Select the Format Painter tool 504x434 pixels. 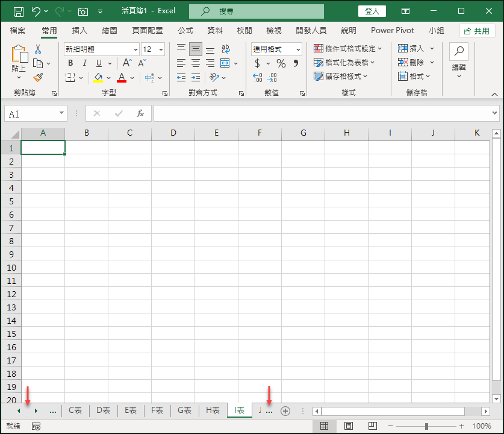[x=37, y=77]
